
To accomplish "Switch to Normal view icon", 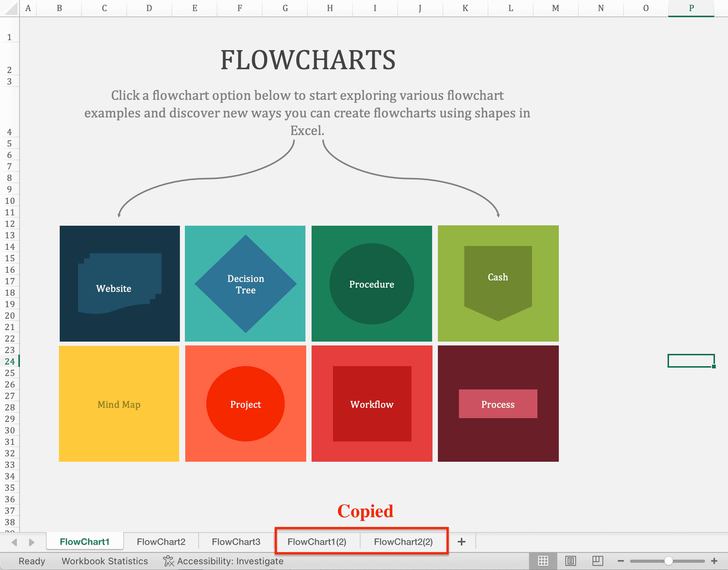I will (x=543, y=561).
